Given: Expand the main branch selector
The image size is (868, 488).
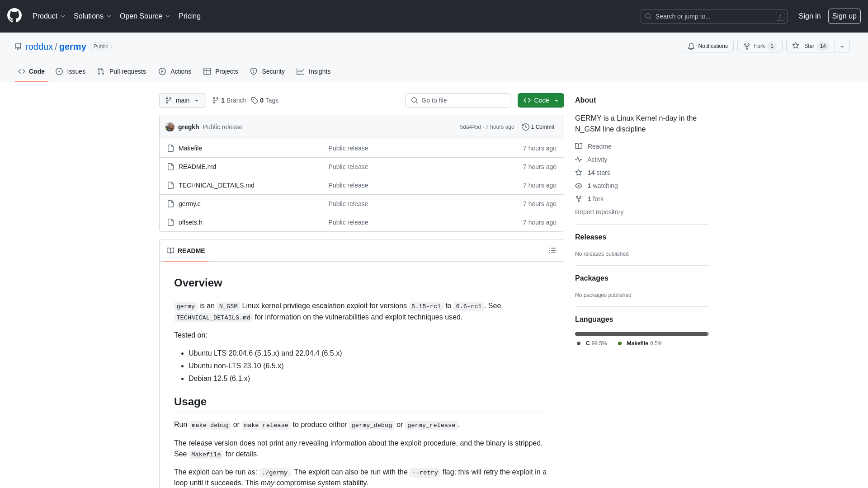Looking at the screenshot, I should coord(183,100).
